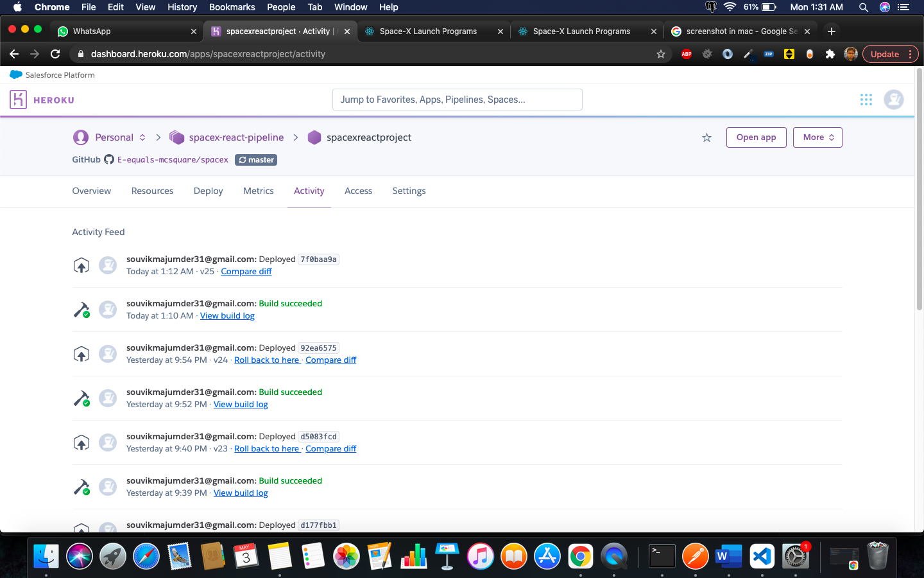Bookmark this page with the address bar star
This screenshot has width=924, height=578.
tap(661, 54)
